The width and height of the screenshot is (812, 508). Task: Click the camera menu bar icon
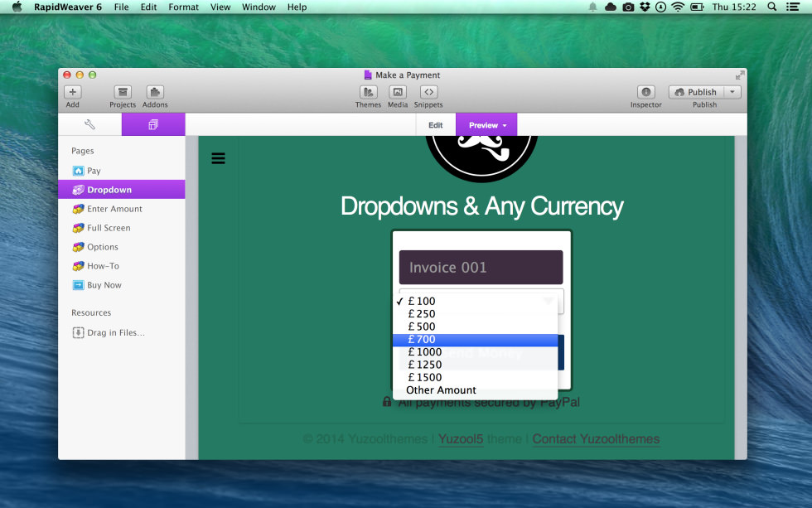(628, 7)
